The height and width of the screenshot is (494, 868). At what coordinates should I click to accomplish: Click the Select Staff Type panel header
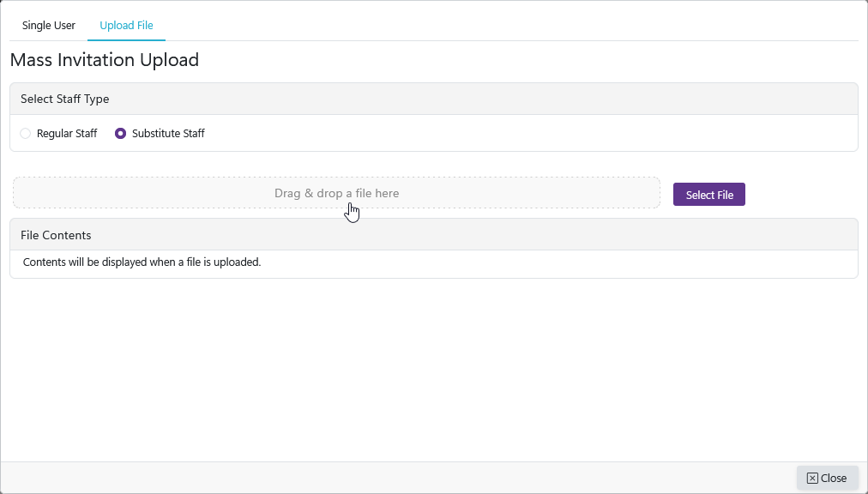pyautogui.click(x=433, y=99)
